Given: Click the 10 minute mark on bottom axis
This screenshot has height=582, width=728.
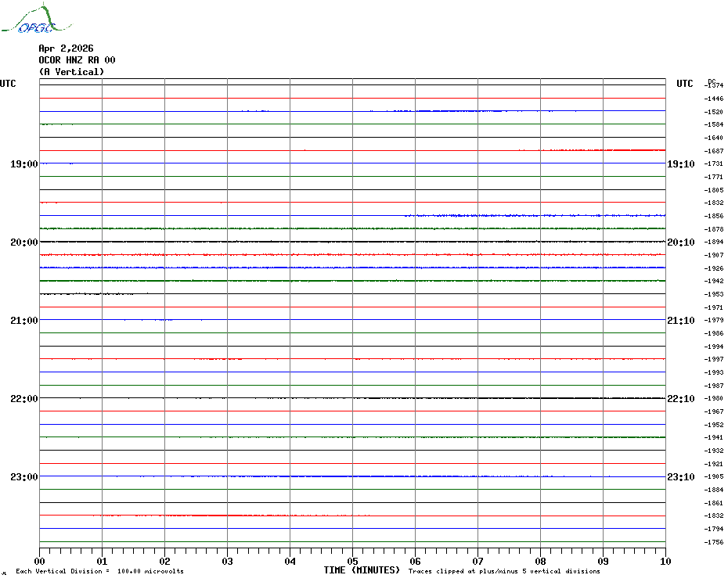Looking at the screenshot, I should tap(665, 561).
